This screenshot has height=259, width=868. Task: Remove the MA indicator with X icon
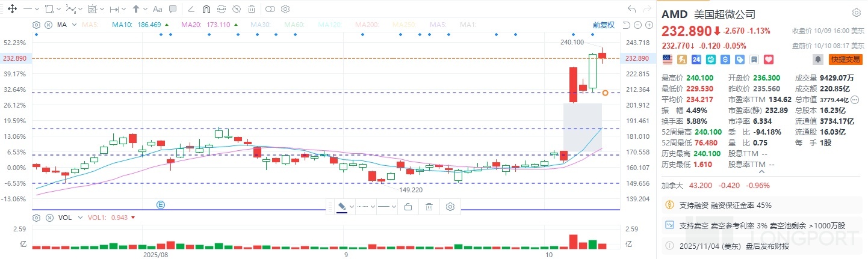[47, 25]
